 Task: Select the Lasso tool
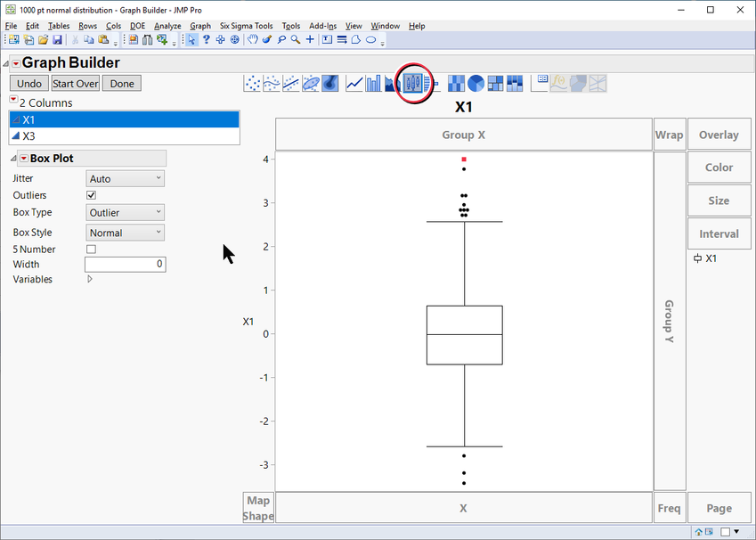point(281,40)
